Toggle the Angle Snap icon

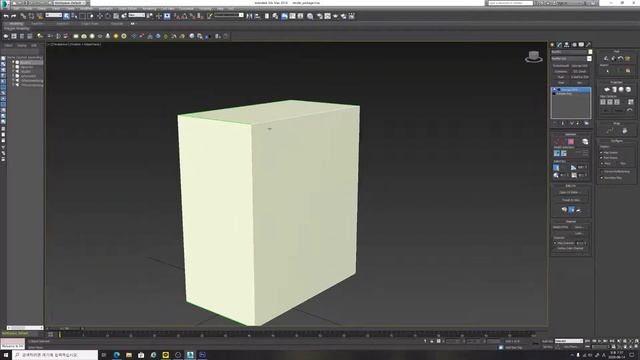pos(184,16)
